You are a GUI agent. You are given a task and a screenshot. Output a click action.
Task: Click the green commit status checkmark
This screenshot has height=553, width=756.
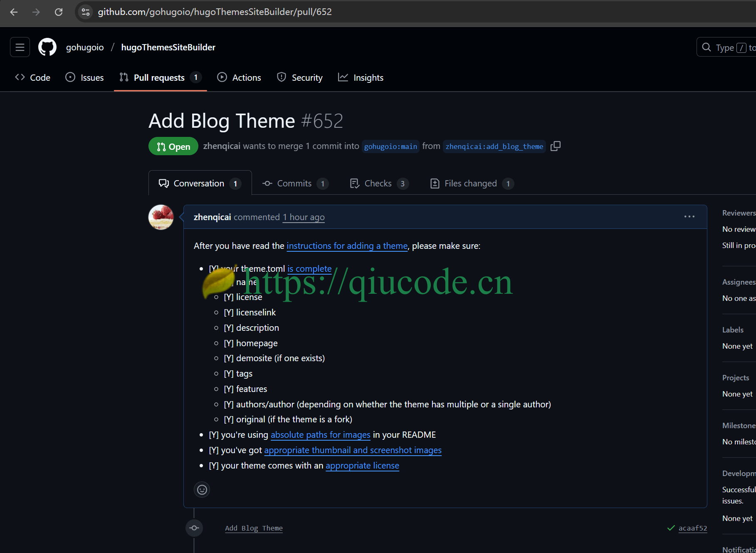671,528
